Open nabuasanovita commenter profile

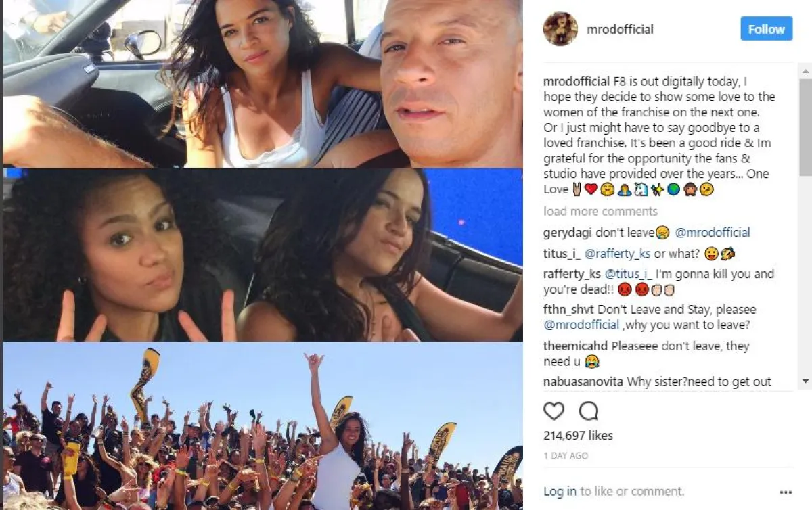[x=583, y=382]
